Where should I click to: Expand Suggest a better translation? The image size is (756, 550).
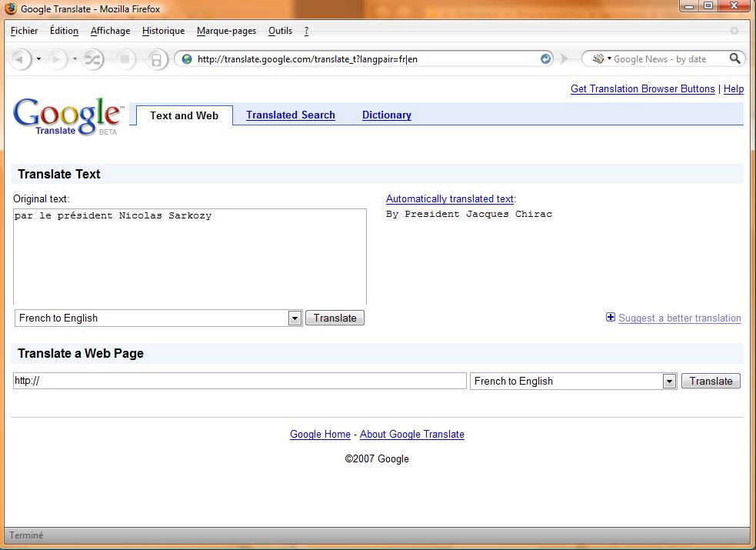[610, 317]
